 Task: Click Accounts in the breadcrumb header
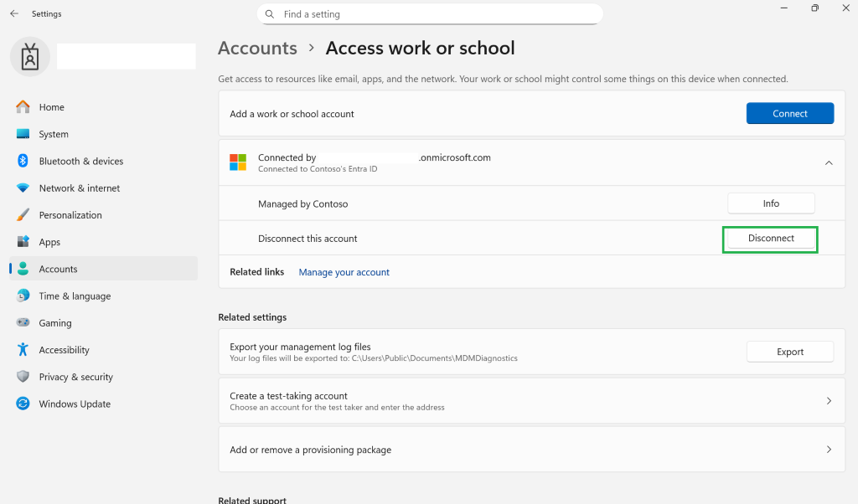coord(258,48)
